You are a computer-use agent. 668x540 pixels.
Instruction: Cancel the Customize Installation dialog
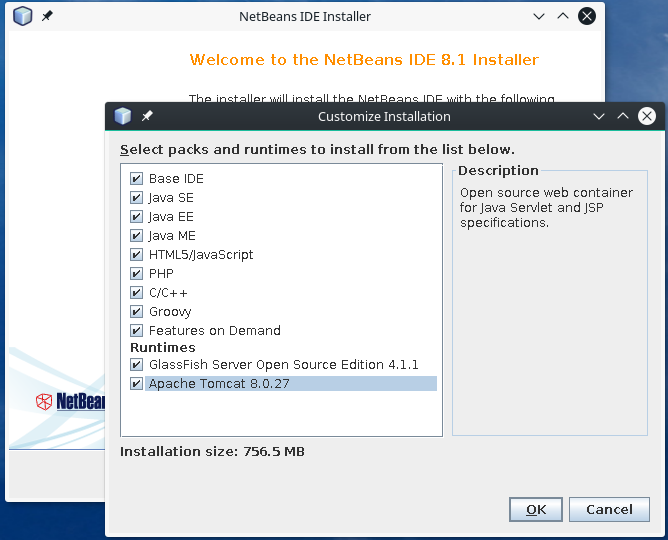coord(609,509)
